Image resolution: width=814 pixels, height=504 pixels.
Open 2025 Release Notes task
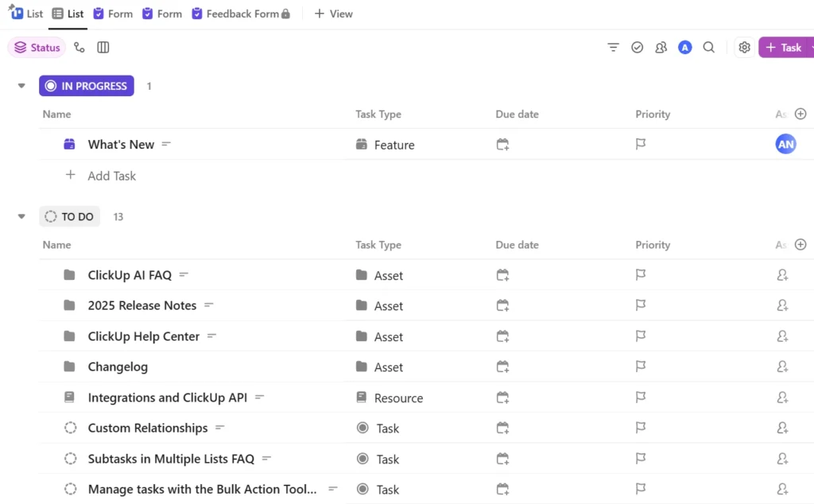click(x=142, y=305)
